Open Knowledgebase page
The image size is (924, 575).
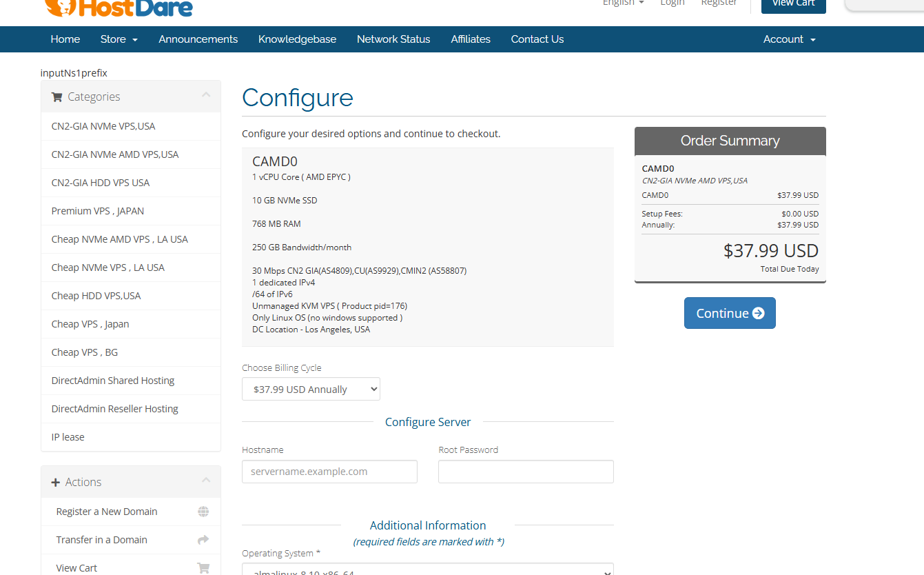point(298,39)
